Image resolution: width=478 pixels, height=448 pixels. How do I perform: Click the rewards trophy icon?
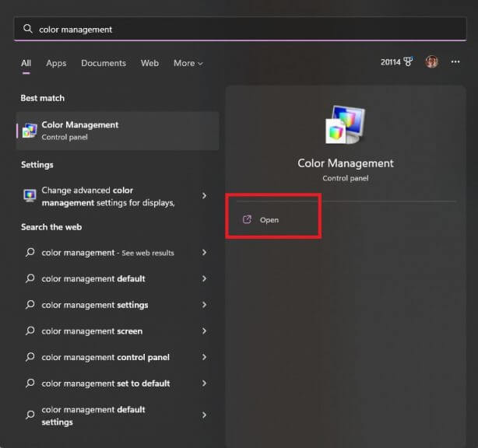[x=408, y=61]
